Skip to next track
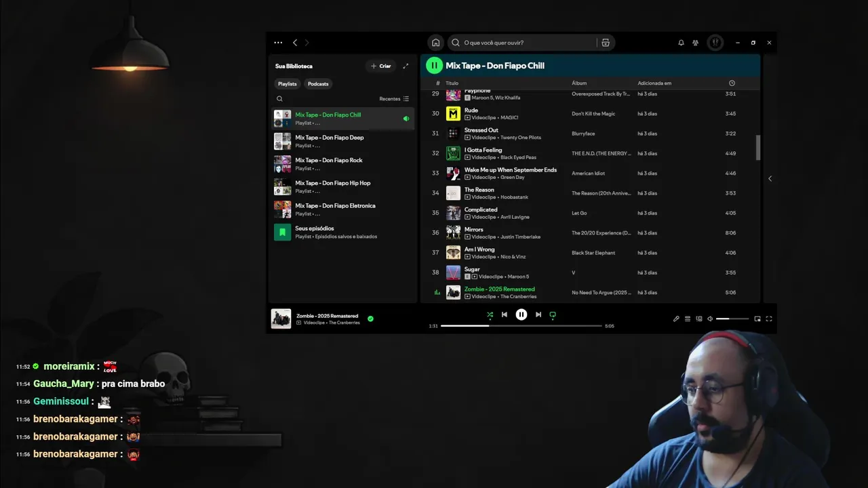Viewport: 868px width, 488px height. pyautogui.click(x=538, y=314)
